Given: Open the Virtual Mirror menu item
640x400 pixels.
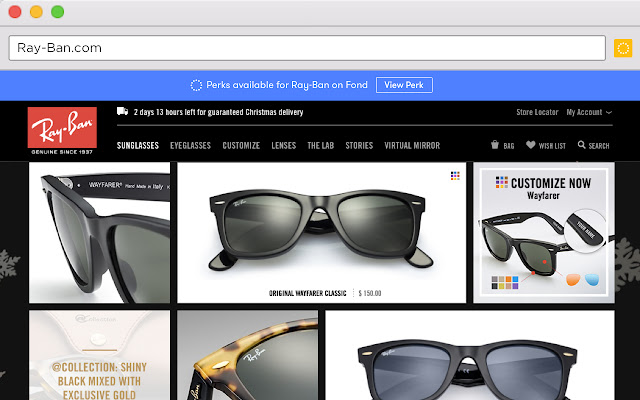Looking at the screenshot, I should click(x=412, y=145).
